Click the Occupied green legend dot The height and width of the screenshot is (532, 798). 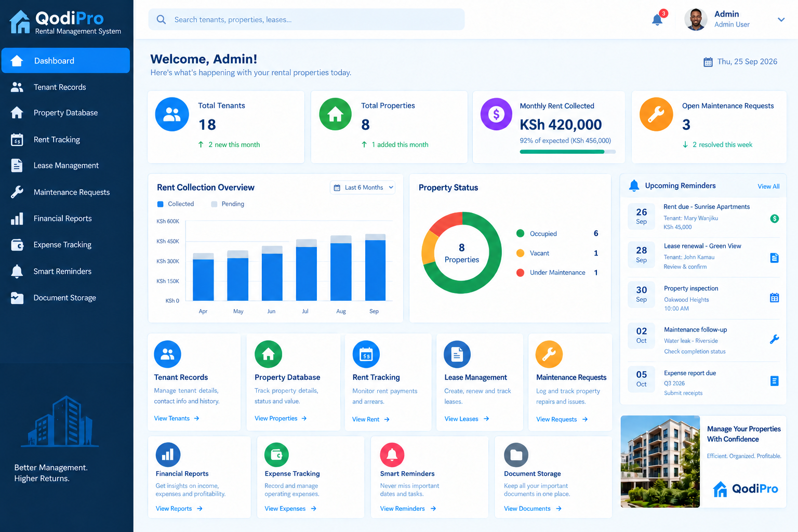(x=520, y=234)
